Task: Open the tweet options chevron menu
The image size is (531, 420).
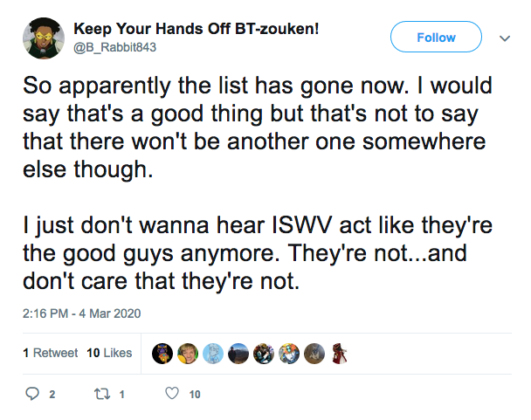Action: pyautogui.click(x=505, y=38)
